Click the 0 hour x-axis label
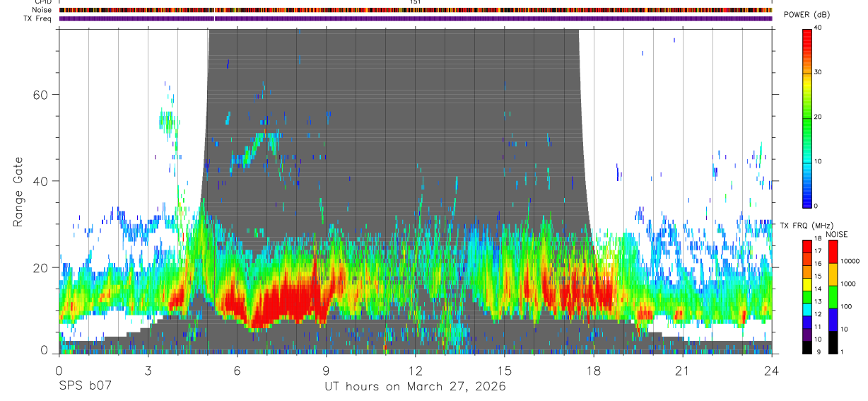Screen dimensions: 868x401 coord(59,371)
